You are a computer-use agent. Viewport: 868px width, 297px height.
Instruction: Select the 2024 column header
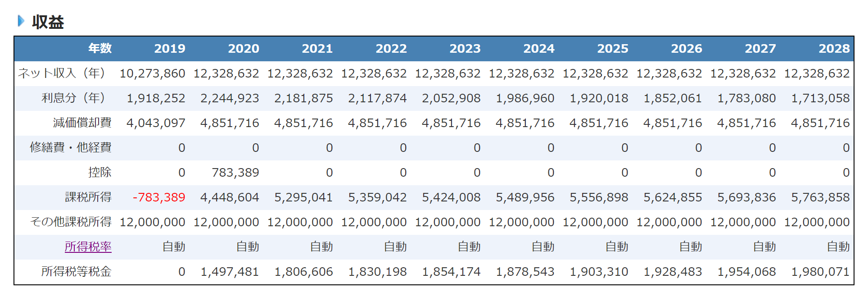coord(538,49)
